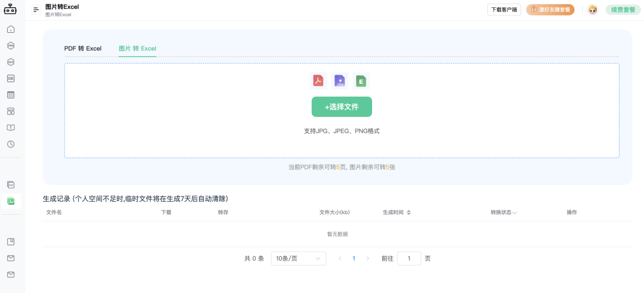
Task: Click the 下载 column header
Action: pyautogui.click(x=166, y=212)
